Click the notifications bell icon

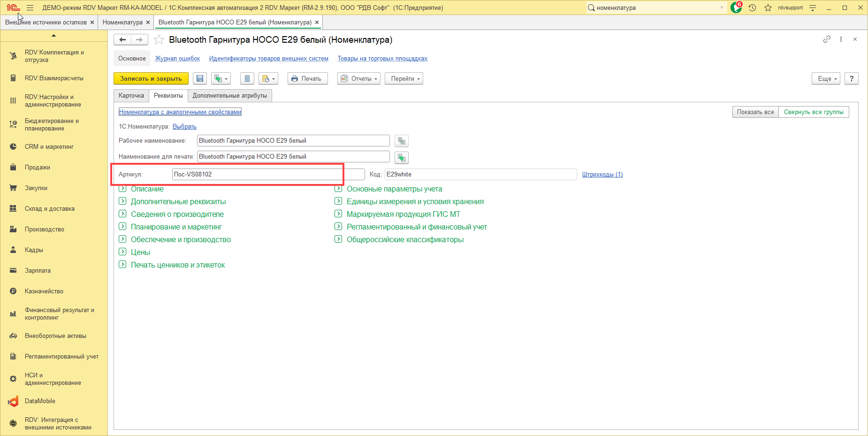736,8
